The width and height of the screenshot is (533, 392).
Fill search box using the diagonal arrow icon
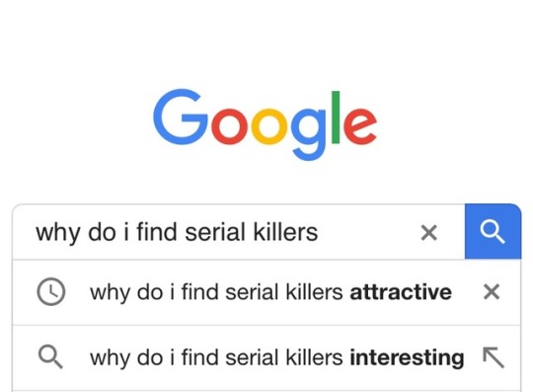[x=494, y=357]
